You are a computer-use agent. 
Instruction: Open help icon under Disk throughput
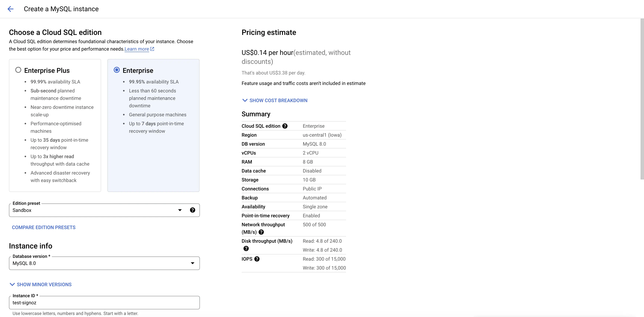(x=246, y=248)
